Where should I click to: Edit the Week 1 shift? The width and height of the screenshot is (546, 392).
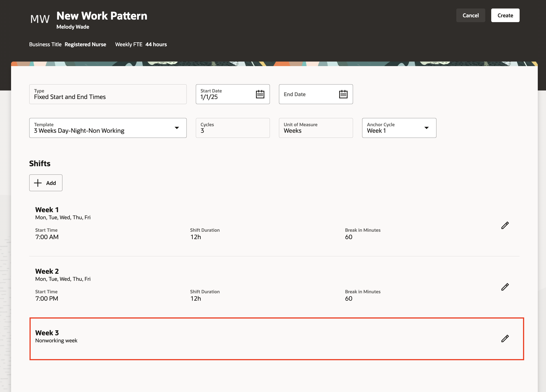[505, 225]
